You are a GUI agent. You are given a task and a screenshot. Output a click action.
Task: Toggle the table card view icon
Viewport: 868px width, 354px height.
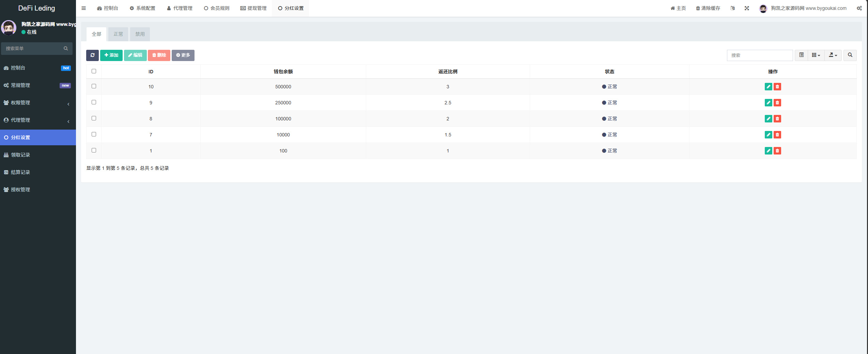click(801, 55)
